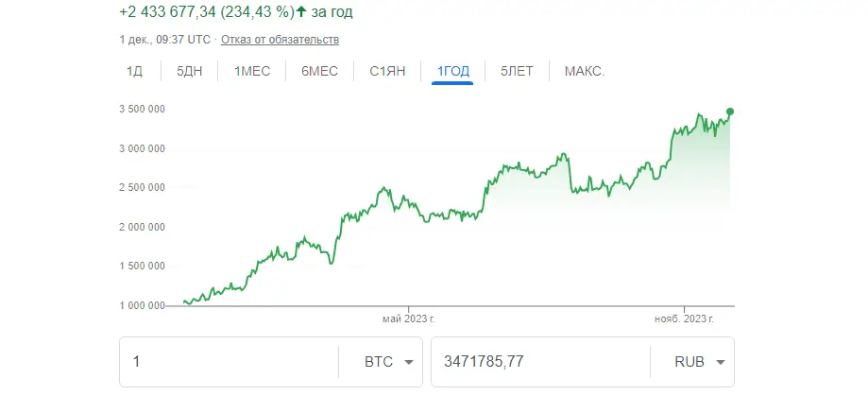Click the 1 000 000 y-axis label

[142, 305]
